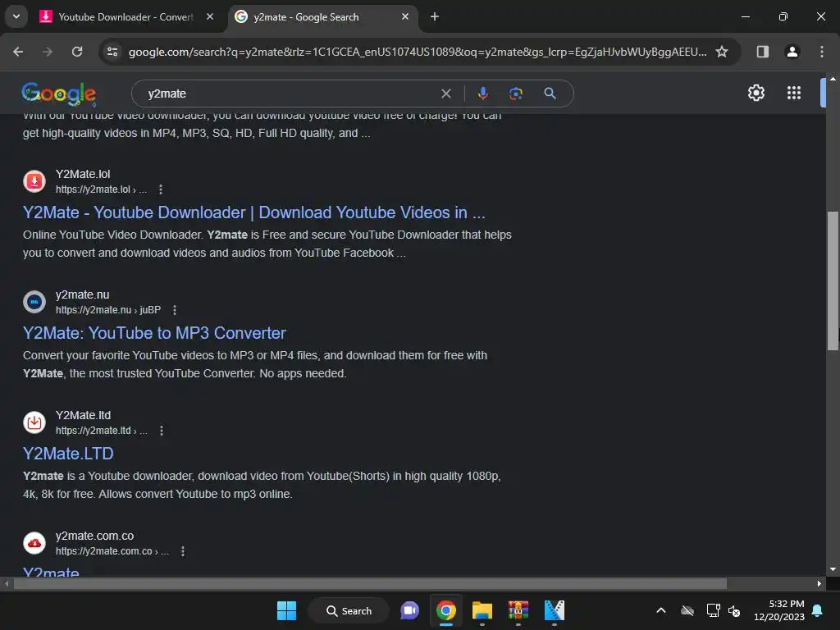Open the Y2Mate - Youtube Downloader result link

coord(254,212)
